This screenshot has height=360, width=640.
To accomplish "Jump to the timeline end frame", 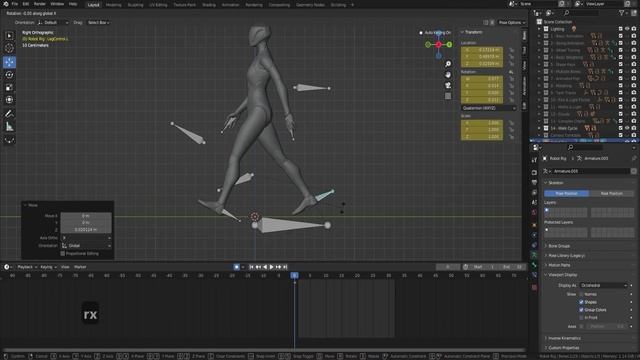I will click(x=285, y=267).
